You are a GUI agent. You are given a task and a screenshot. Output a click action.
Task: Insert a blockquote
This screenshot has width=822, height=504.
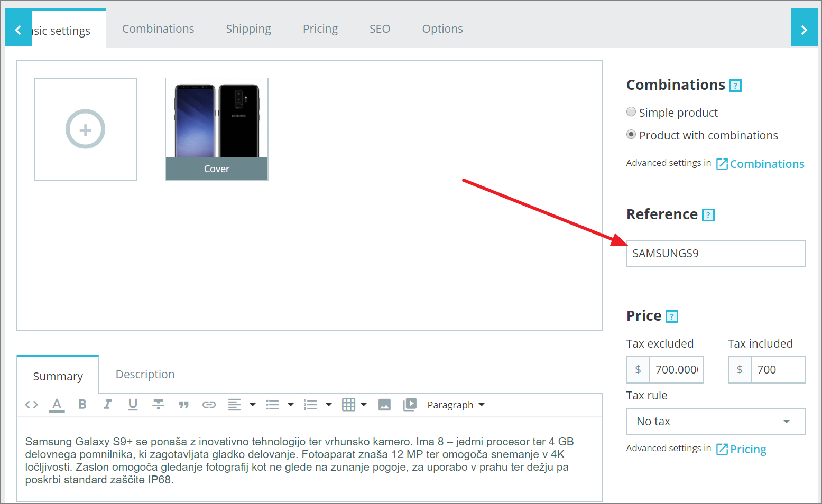(x=183, y=405)
